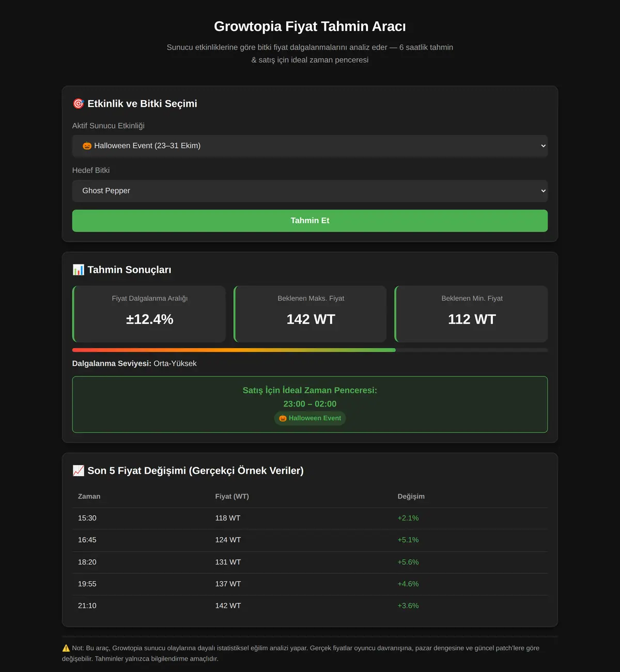Click the +3.6% change value
This screenshot has width=620, height=672.
tap(408, 605)
